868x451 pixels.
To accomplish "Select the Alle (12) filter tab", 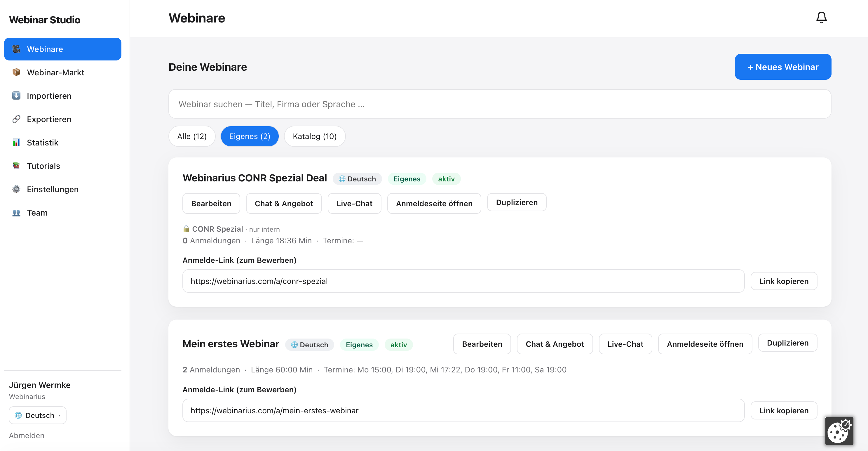I will [192, 136].
